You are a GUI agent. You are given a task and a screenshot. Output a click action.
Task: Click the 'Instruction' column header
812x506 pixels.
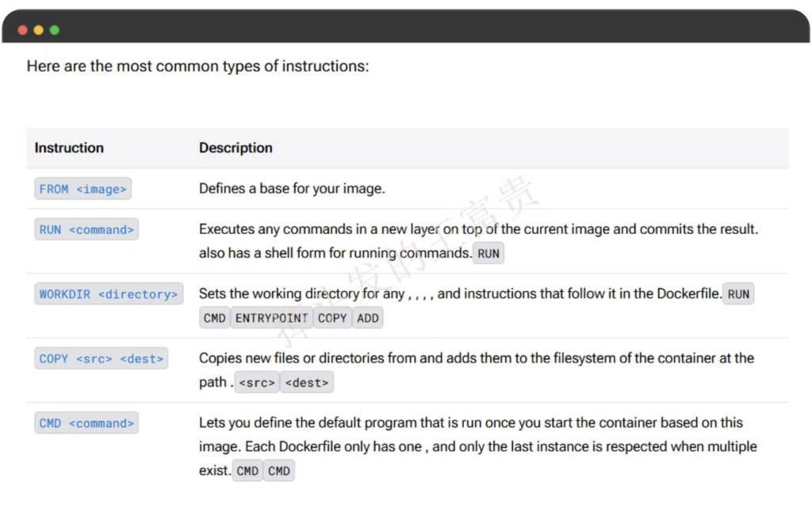coord(69,148)
